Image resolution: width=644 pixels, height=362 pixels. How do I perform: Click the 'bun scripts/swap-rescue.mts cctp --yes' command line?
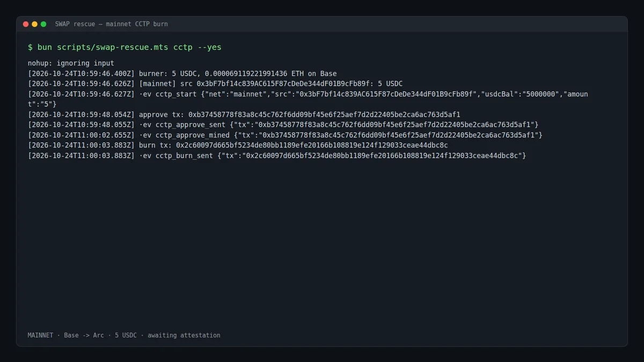point(125,47)
